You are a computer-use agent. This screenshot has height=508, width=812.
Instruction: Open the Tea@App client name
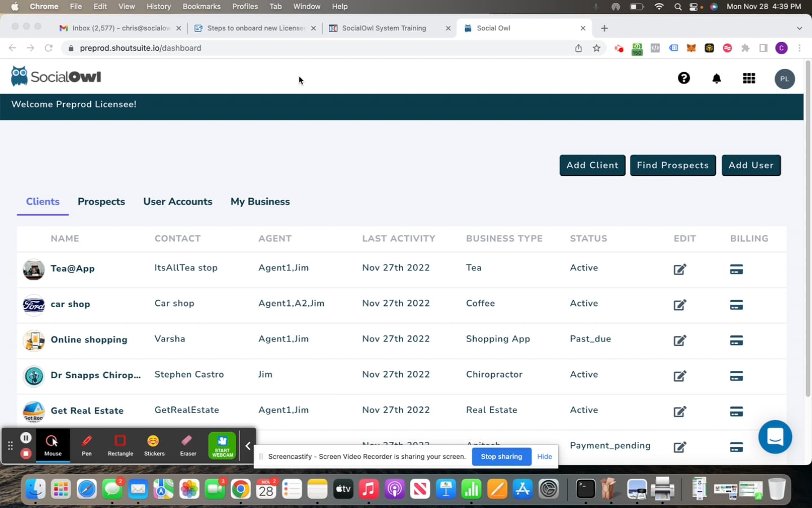tap(73, 269)
